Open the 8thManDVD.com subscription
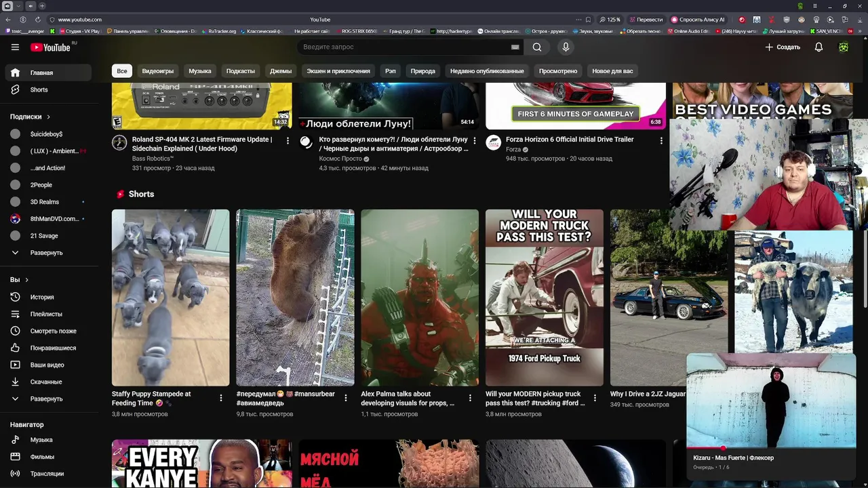 (x=48, y=219)
